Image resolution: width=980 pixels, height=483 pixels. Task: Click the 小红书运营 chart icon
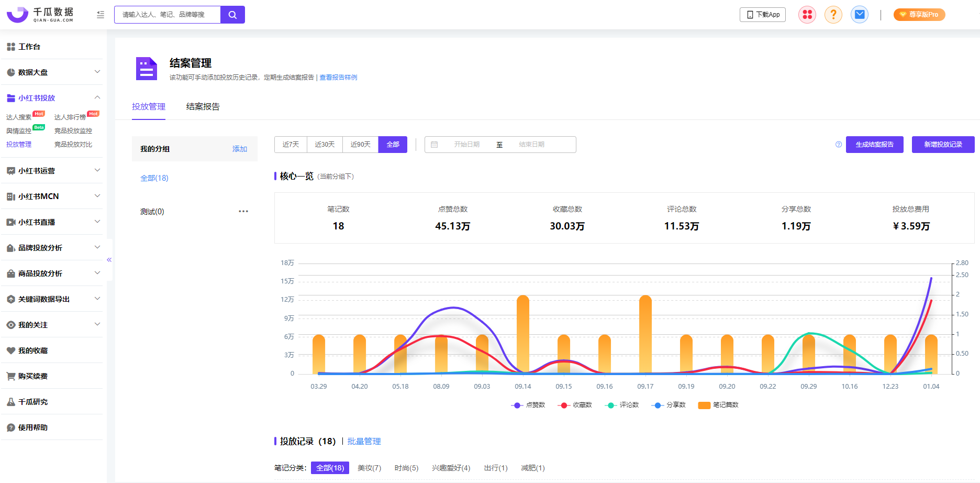pos(11,171)
